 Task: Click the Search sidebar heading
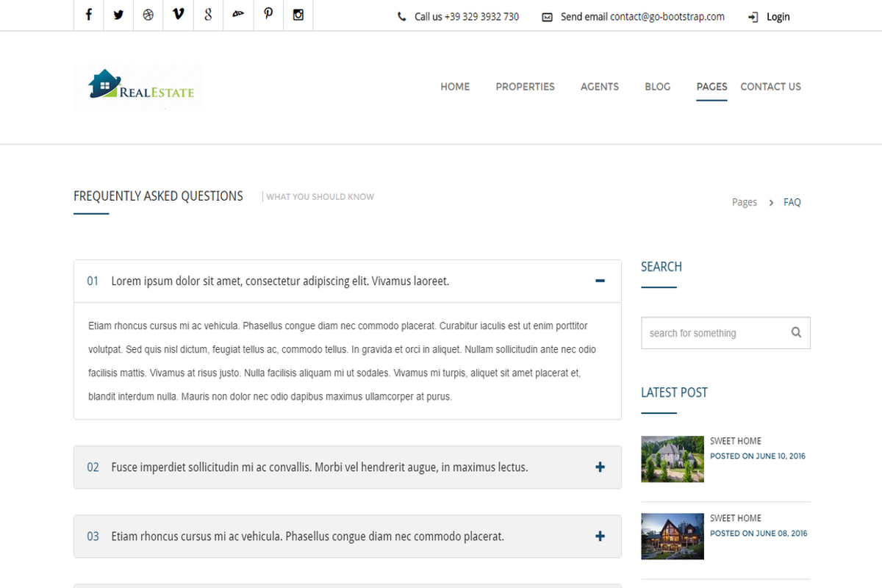[x=661, y=267]
